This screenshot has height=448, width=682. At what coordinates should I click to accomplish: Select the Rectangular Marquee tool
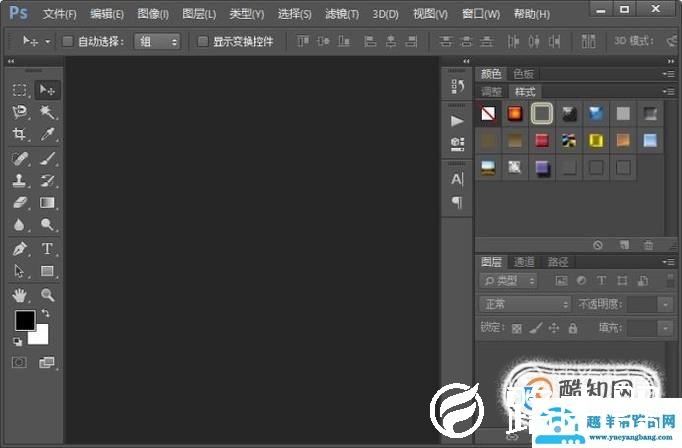(20, 90)
